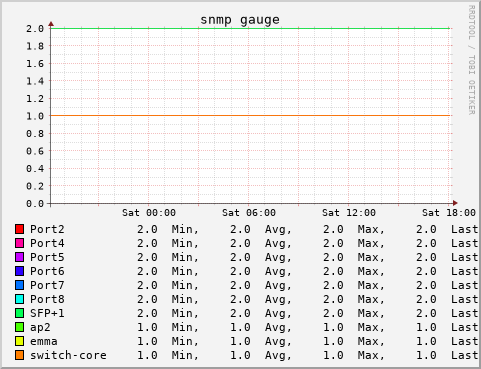Click the emma legend label text
The image size is (481, 369).
pyautogui.click(x=44, y=341)
